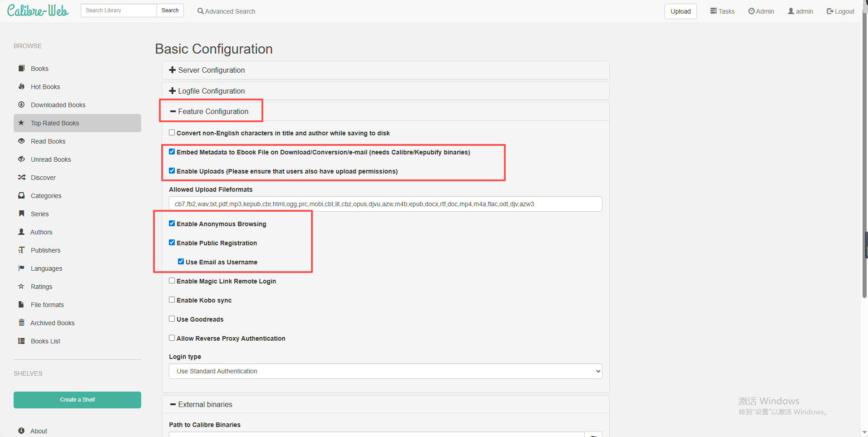This screenshot has width=868, height=437.
Task: Check Enable Kobo sync
Action: pyautogui.click(x=172, y=300)
